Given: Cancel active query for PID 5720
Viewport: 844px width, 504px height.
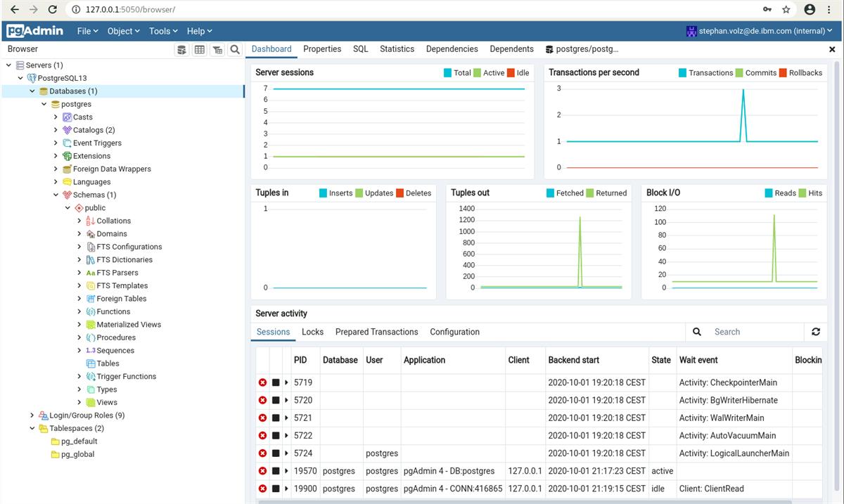Looking at the screenshot, I should point(276,400).
